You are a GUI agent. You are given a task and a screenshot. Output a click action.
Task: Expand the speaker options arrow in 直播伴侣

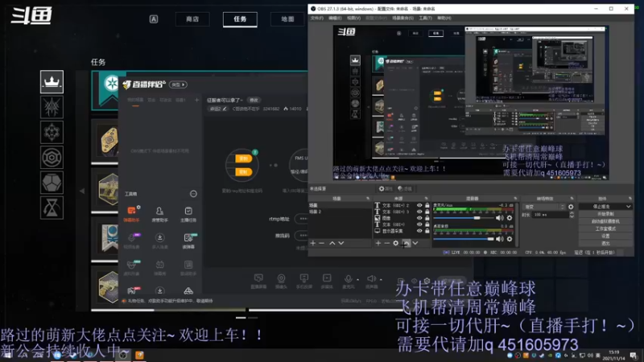[381, 279]
